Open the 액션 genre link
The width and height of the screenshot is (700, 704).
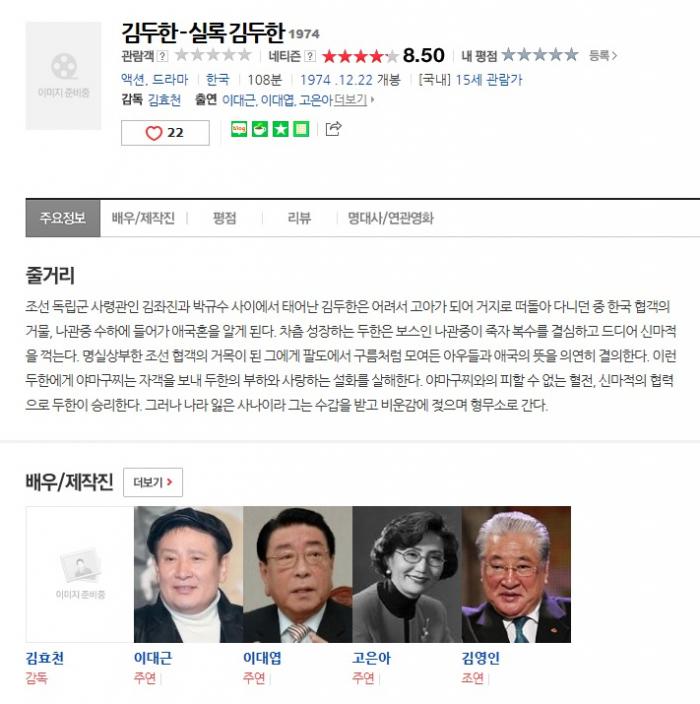(132, 80)
